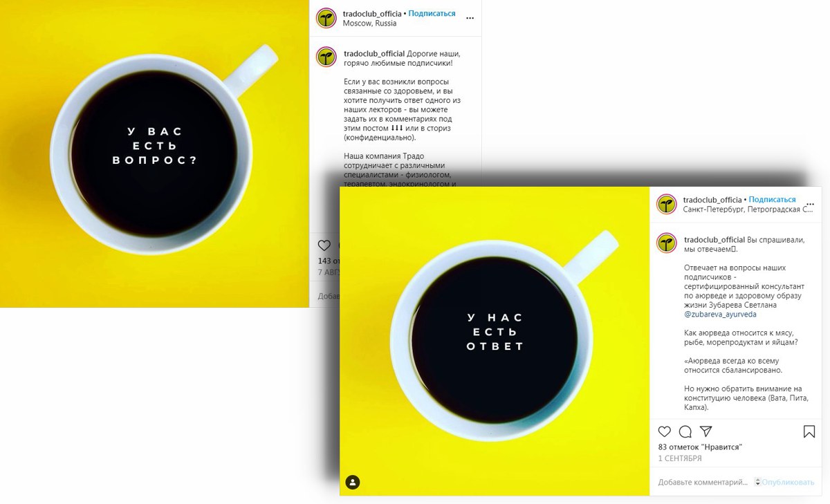This screenshot has width=830, height=504.
Task: Follow via Подписаться link in front post
Action: click(x=772, y=200)
